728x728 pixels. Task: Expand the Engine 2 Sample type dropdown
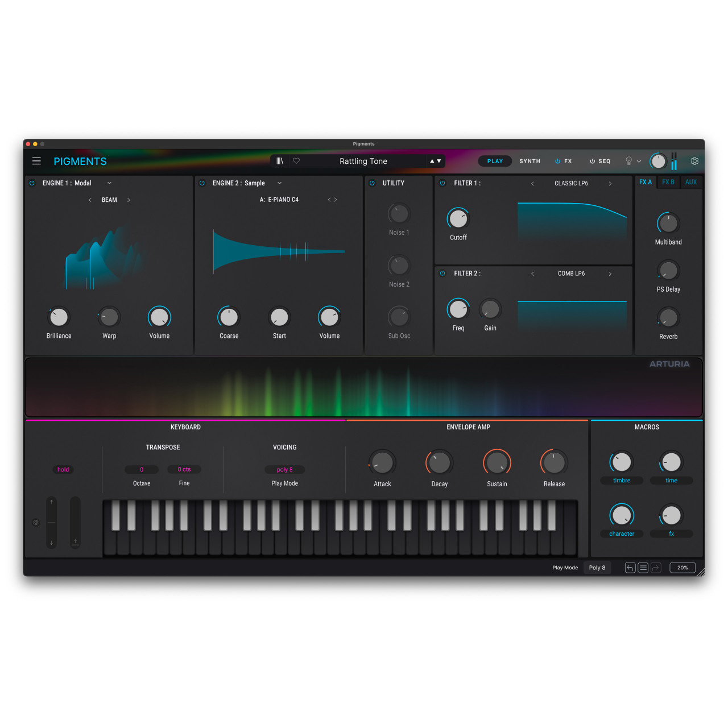pyautogui.click(x=279, y=183)
